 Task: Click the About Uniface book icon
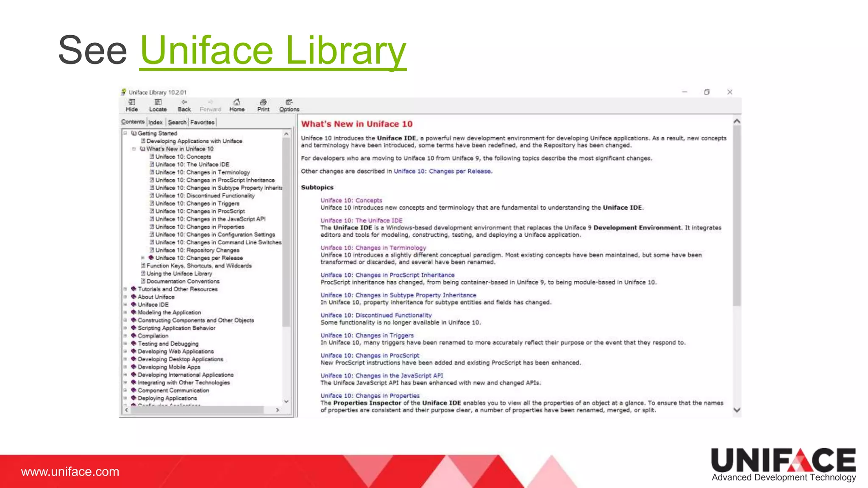point(134,297)
